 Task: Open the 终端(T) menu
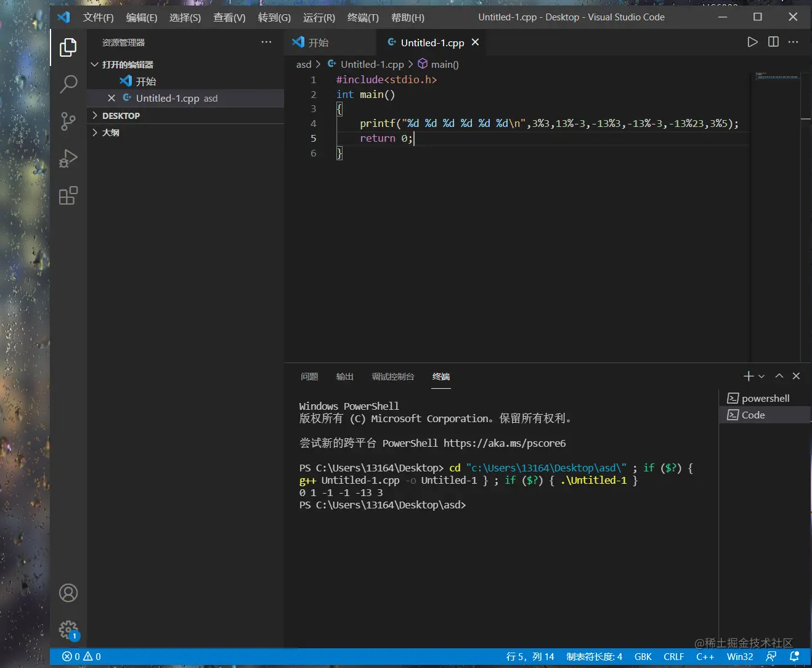363,17
